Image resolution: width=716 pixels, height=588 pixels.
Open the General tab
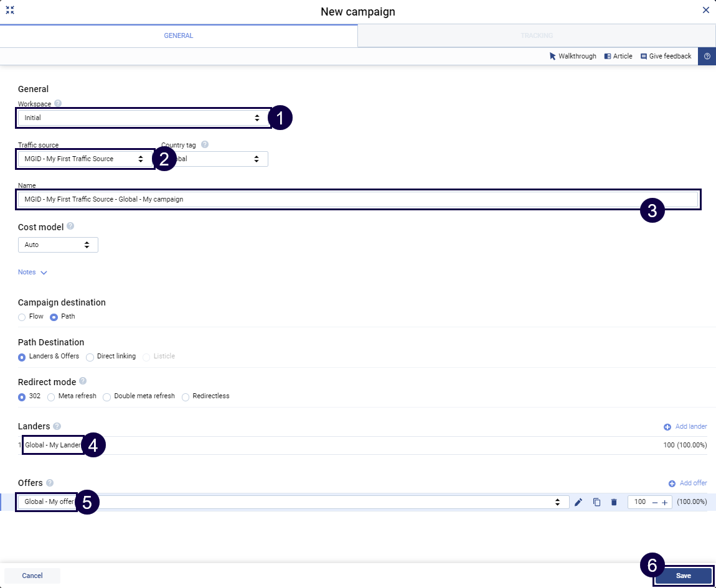[x=179, y=36]
